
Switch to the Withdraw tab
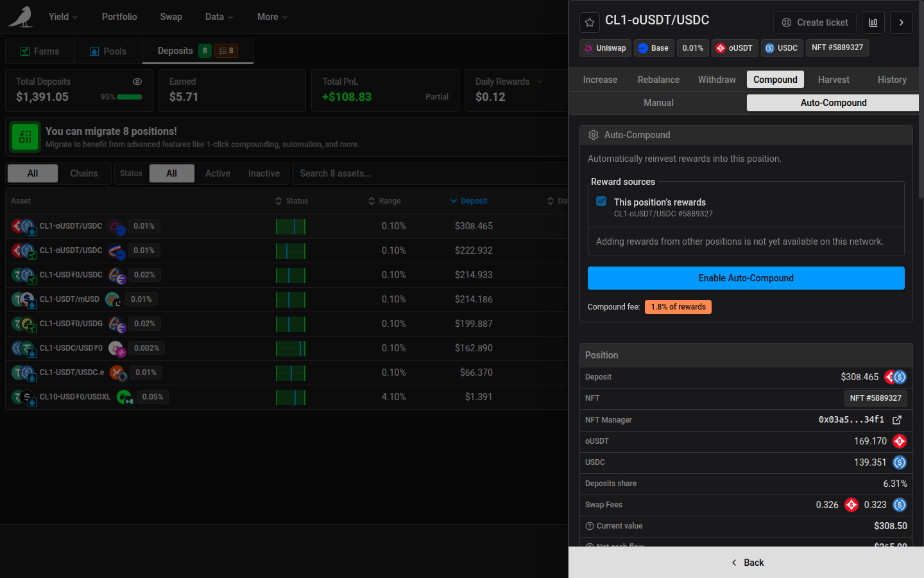tap(717, 80)
